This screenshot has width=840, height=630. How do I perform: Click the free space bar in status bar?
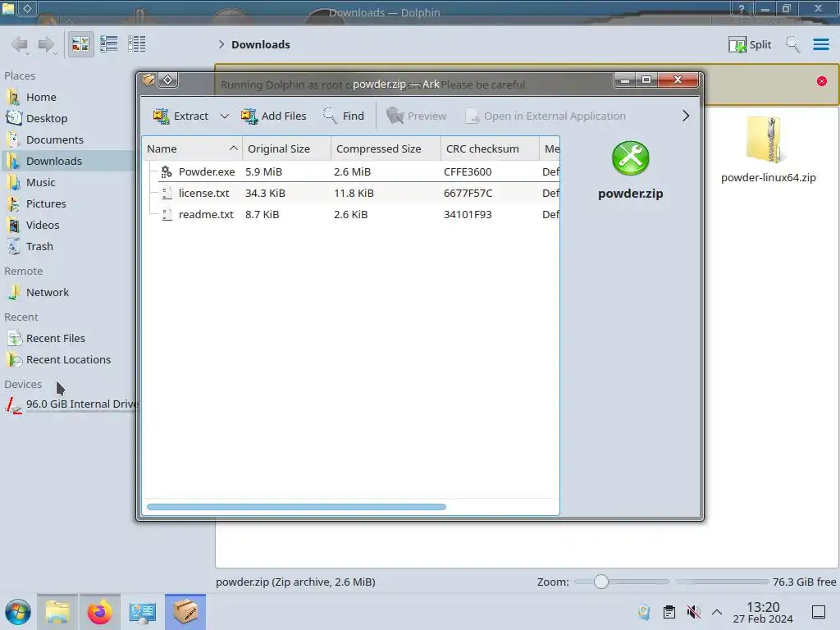[x=722, y=582]
